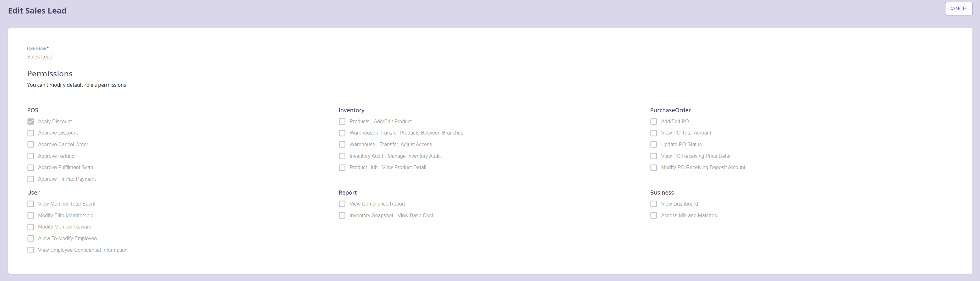Click the CANCEL button
Screen dimensions: 980x281
coord(958,8)
